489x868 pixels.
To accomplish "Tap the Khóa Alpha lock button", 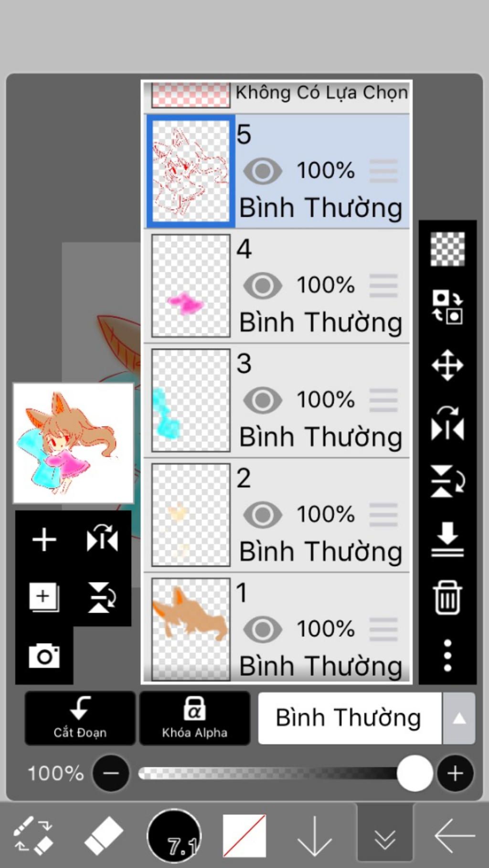I will pos(194,718).
